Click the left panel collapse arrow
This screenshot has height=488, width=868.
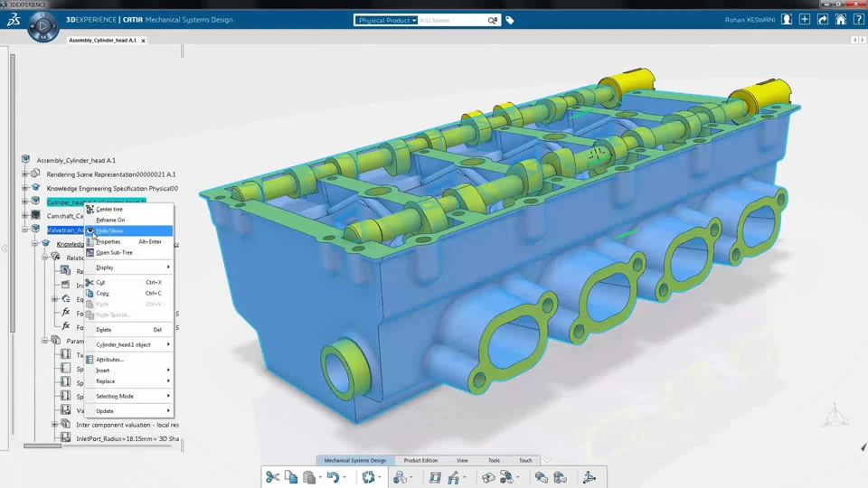point(4,249)
